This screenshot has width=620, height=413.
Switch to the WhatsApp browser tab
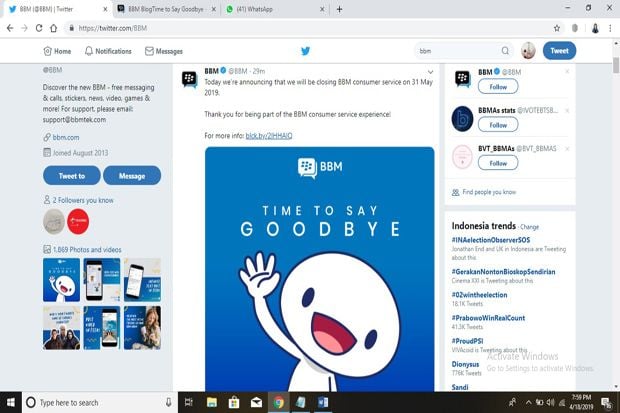[273, 9]
